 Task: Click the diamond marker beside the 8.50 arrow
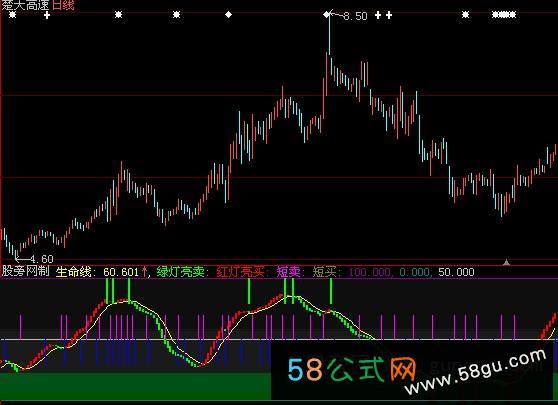pyautogui.click(x=326, y=15)
